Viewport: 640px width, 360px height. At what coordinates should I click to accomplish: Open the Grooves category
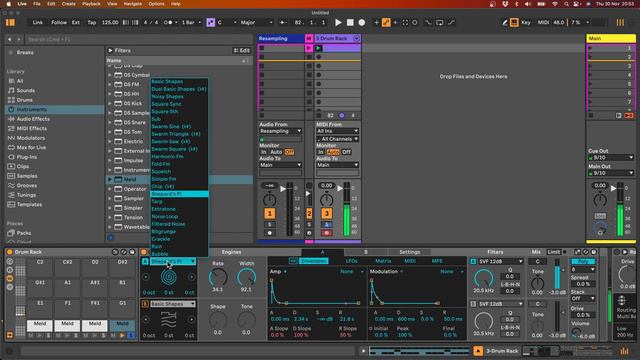pyautogui.click(x=27, y=185)
